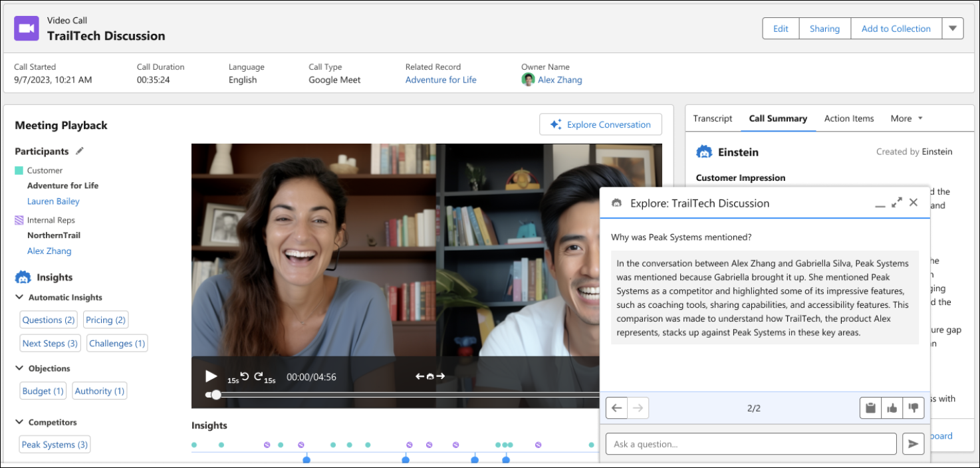
Task: Play the meeting video
Action: click(x=211, y=376)
